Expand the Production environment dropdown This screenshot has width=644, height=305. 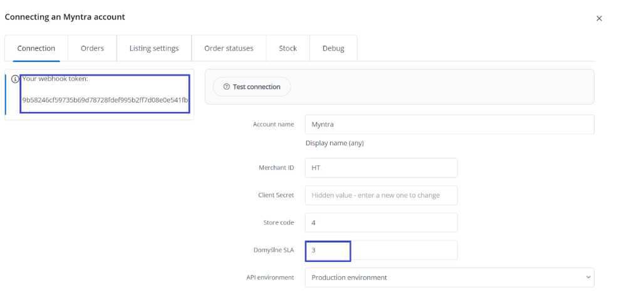tap(449, 277)
